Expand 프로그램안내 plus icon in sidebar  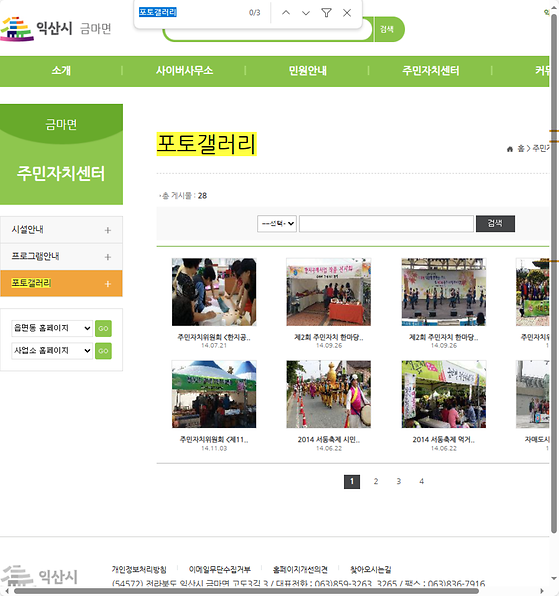(x=108, y=257)
